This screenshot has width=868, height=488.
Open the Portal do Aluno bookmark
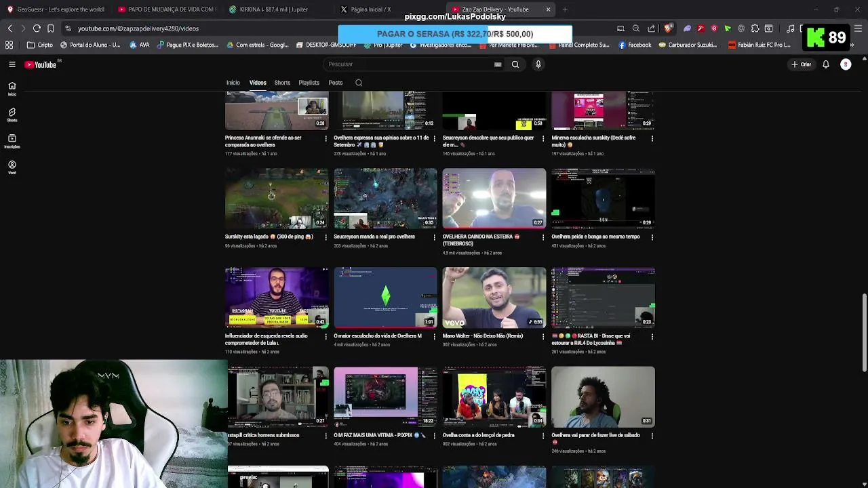tap(90, 45)
